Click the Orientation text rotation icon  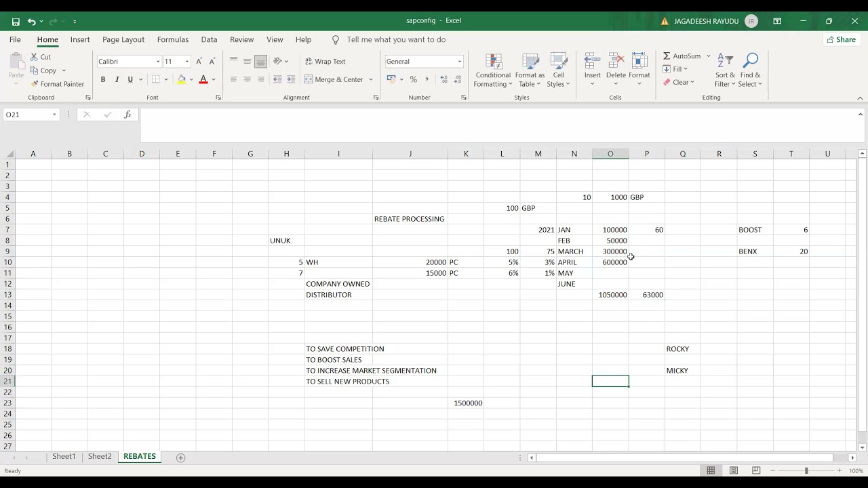pos(277,61)
